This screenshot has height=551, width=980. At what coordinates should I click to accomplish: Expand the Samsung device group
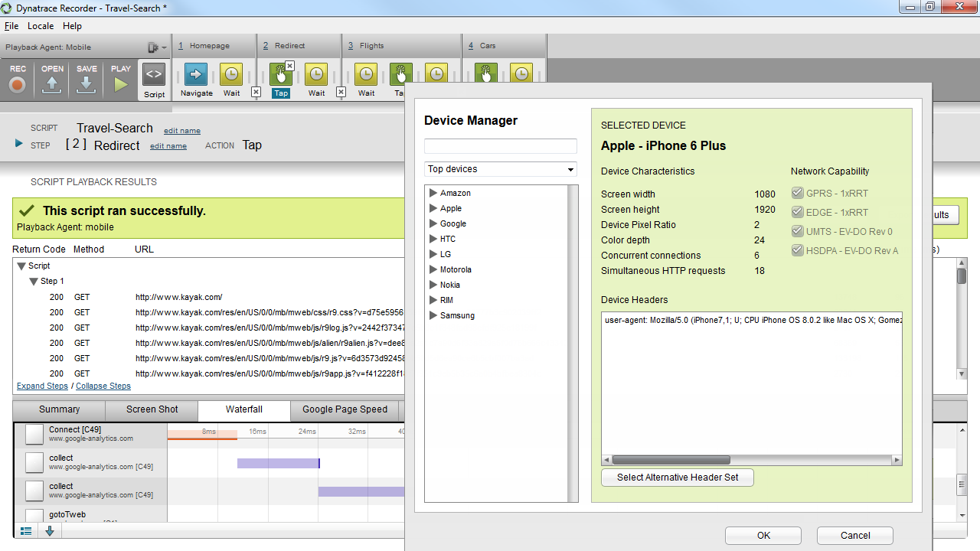tap(433, 315)
